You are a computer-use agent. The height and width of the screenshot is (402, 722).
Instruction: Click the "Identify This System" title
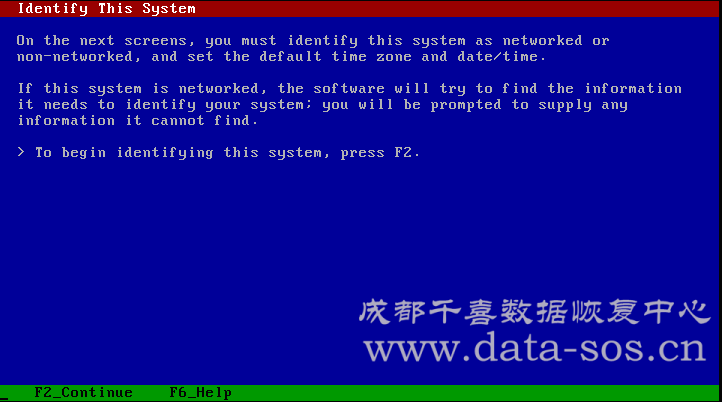click(x=106, y=9)
